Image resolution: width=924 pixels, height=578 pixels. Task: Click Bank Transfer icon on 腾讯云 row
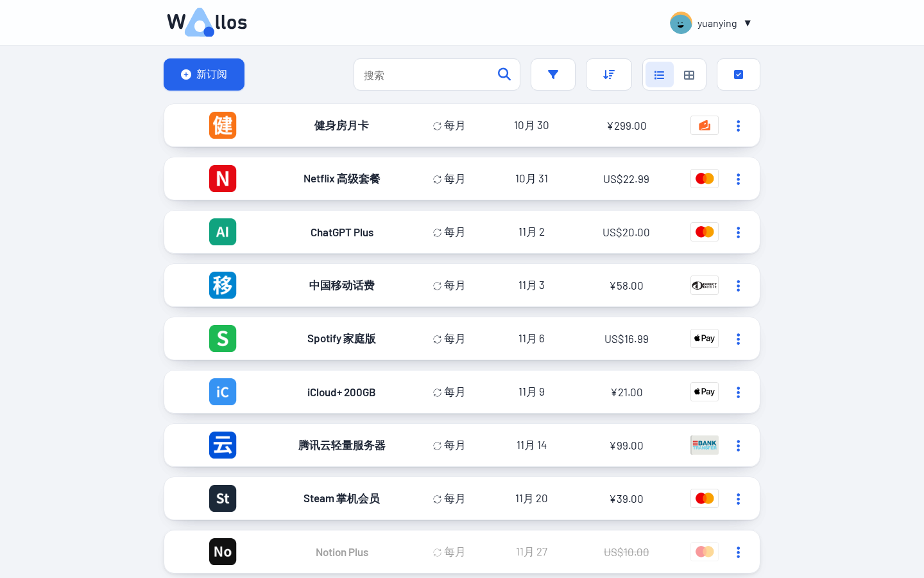pos(705,445)
